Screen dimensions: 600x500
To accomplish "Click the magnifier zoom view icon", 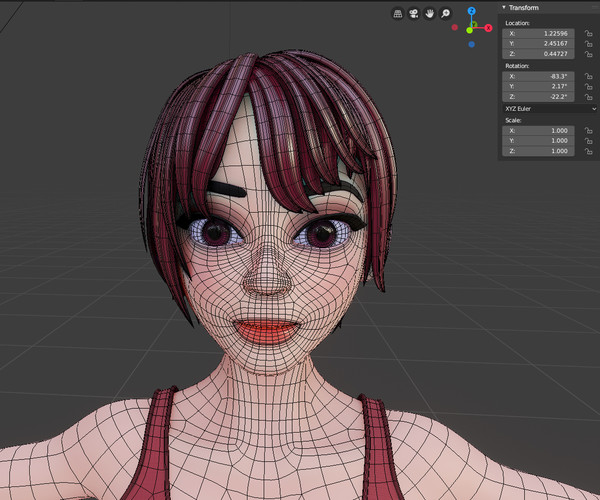I will tap(445, 14).
